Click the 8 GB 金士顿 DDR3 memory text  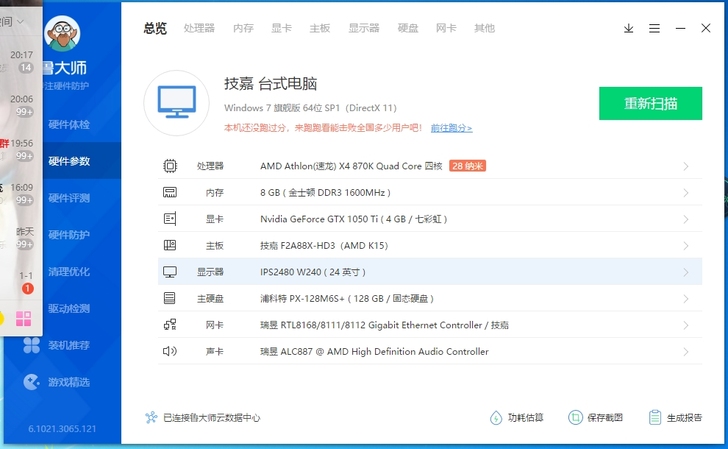[x=325, y=192]
